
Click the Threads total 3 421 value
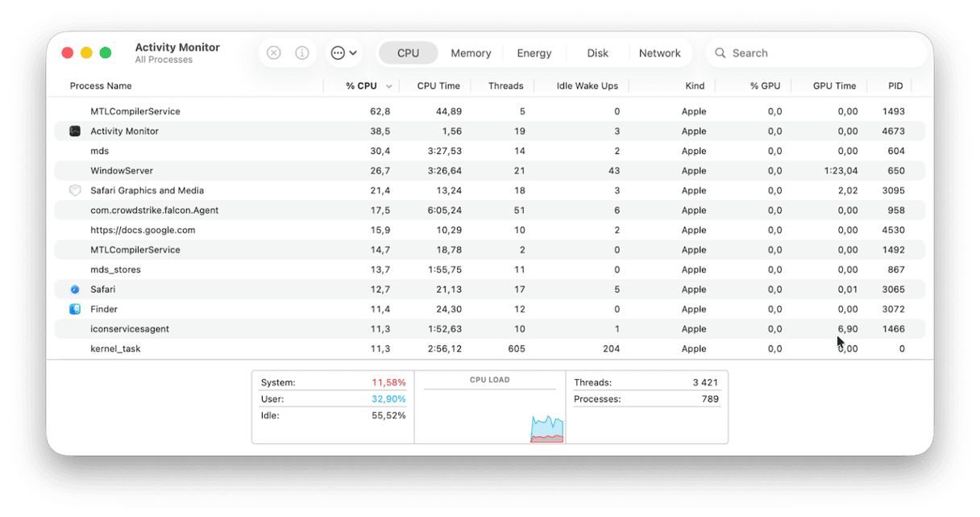pos(705,383)
